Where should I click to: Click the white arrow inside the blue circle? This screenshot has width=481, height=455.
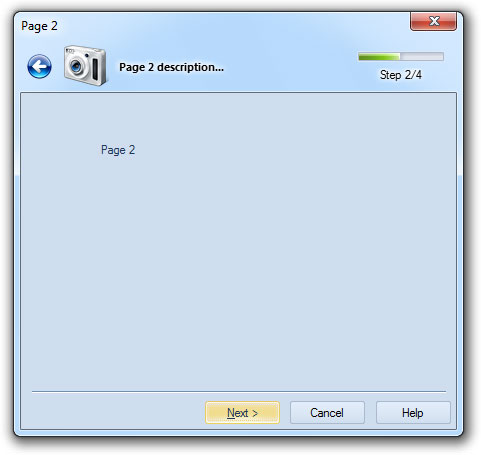(40, 66)
